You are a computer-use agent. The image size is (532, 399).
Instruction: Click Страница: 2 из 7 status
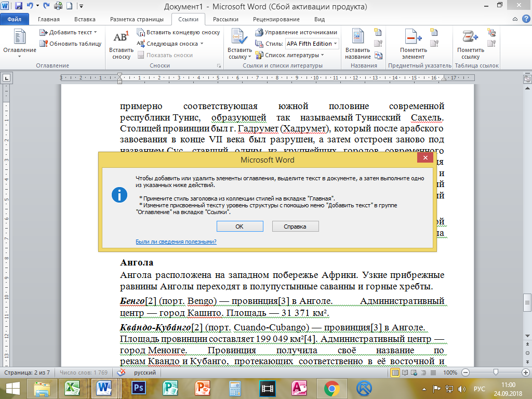(27, 373)
